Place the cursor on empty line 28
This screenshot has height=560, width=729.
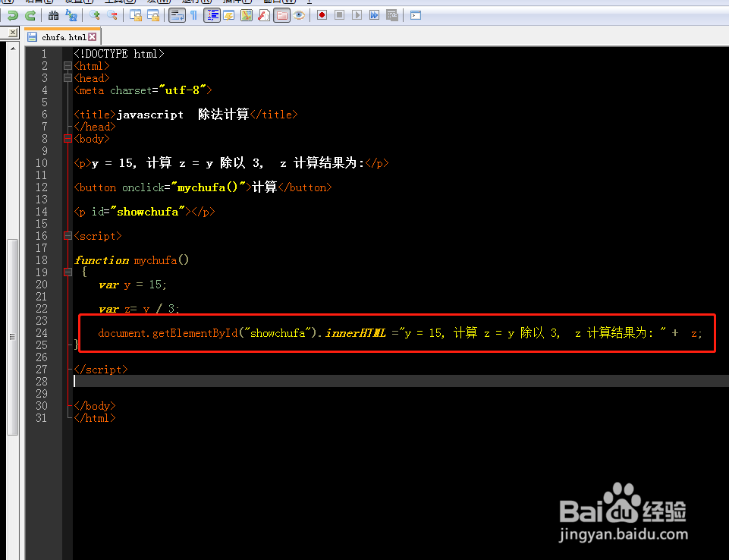pos(401,382)
